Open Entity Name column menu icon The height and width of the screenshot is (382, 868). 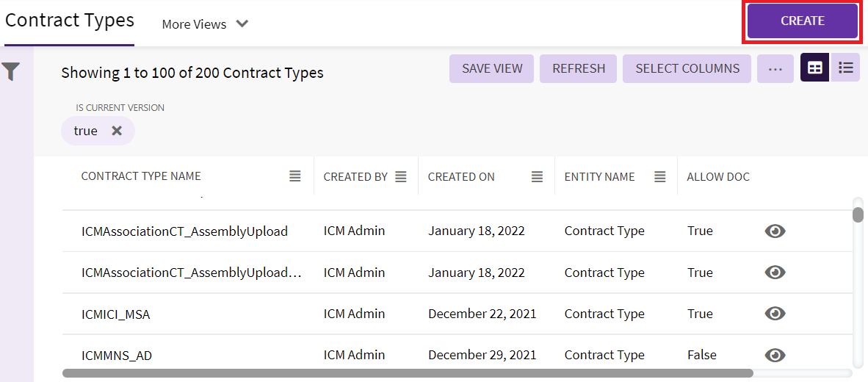pyautogui.click(x=660, y=176)
